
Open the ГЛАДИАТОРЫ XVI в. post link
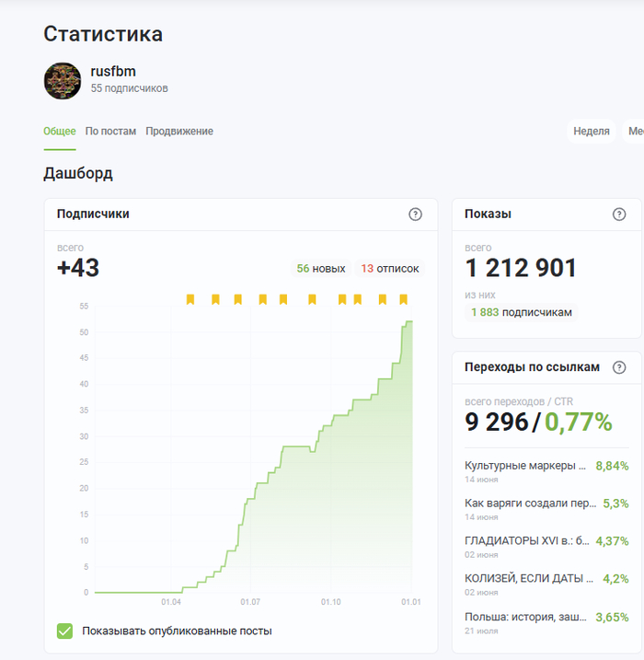pos(525,541)
